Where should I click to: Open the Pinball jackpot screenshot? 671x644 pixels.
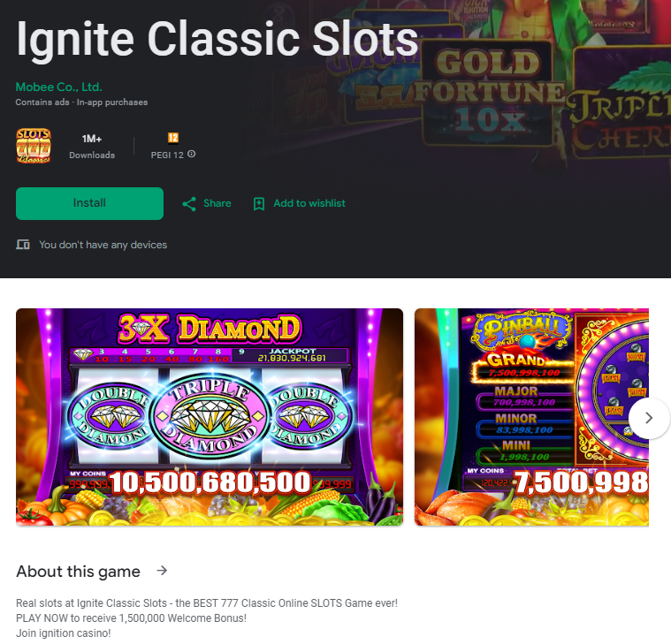(x=531, y=417)
